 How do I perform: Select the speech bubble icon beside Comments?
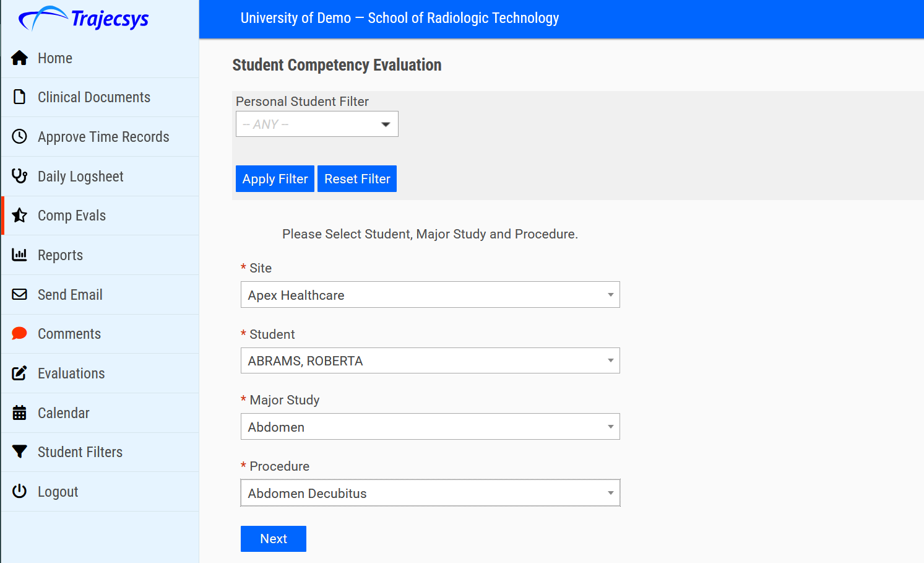19,334
